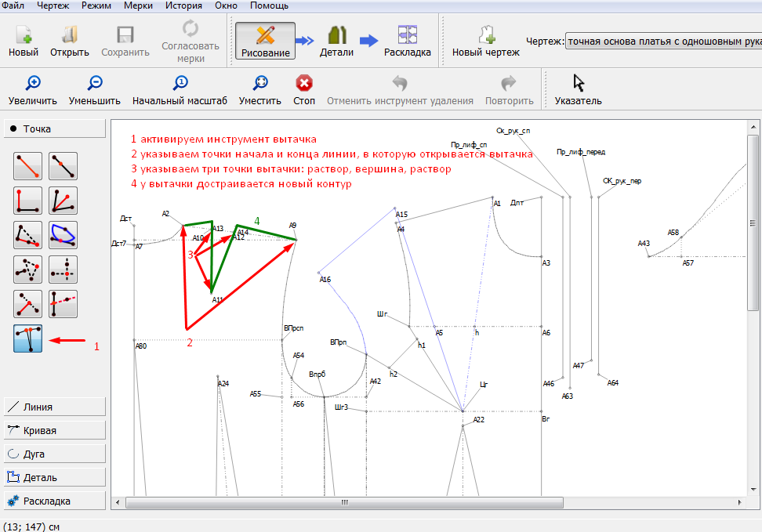Switch to Детали mode
762x532 pixels.
[336, 41]
